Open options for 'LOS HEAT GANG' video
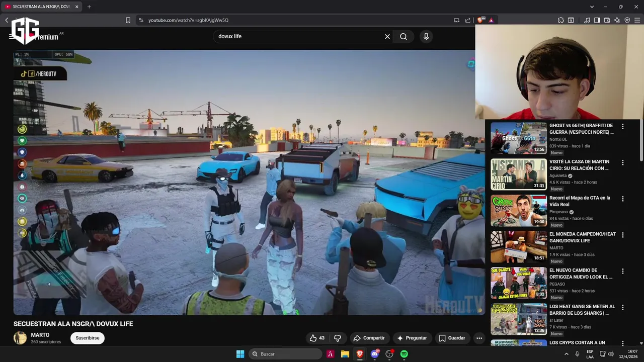 (x=623, y=308)
